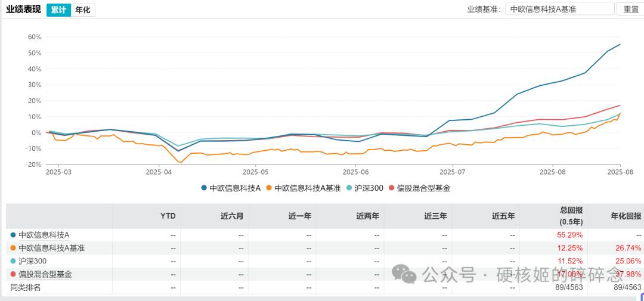644x301 pixels.
Task: Click the 0% y-axis label
Action: click(x=36, y=132)
